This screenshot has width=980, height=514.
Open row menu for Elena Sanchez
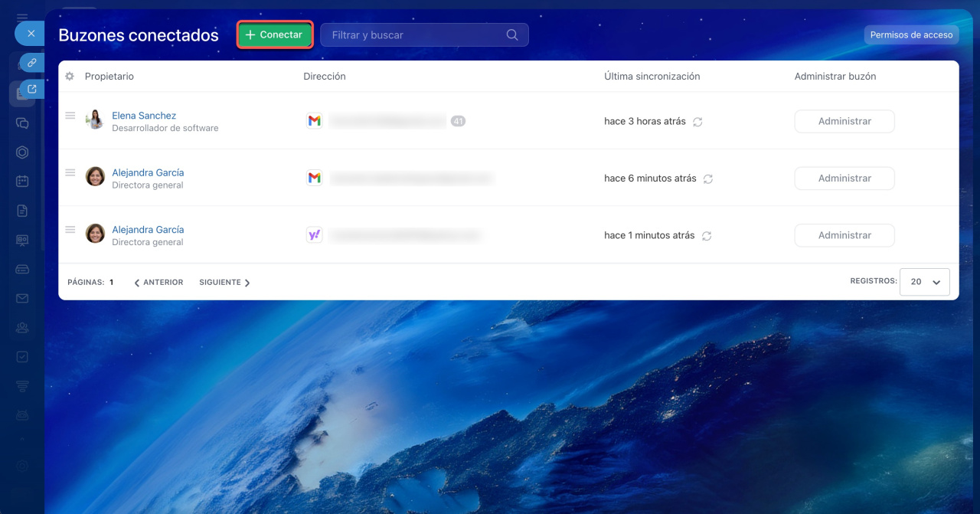pos(70,116)
